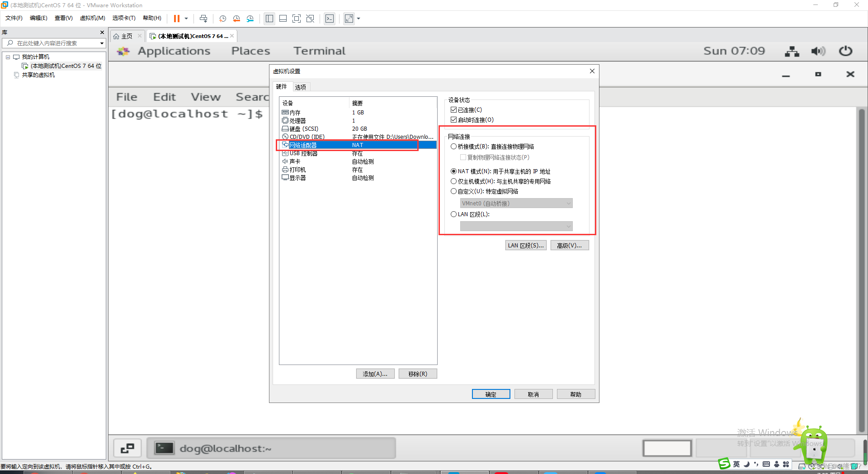
Task: Collapse the 我的计算机 tree node
Action: coord(8,57)
